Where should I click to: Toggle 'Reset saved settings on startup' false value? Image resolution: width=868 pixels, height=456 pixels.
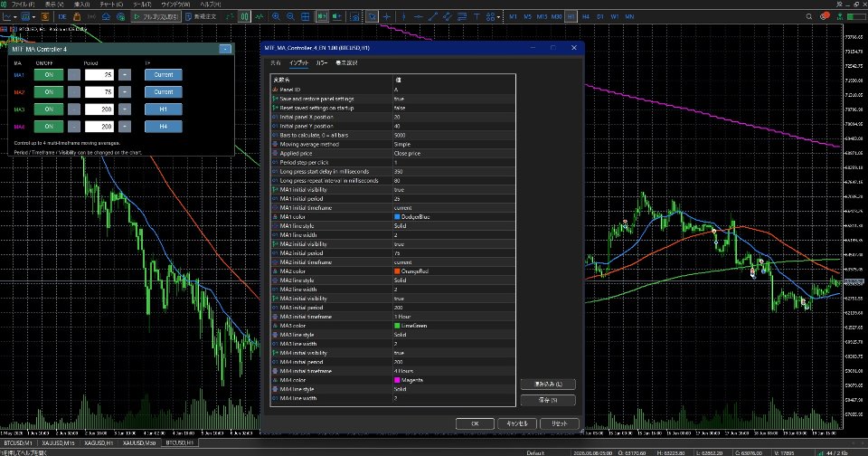point(454,108)
